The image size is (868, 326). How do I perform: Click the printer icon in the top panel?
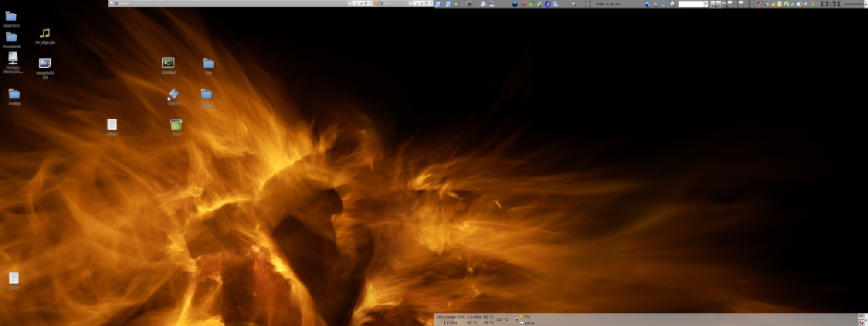coord(483,4)
